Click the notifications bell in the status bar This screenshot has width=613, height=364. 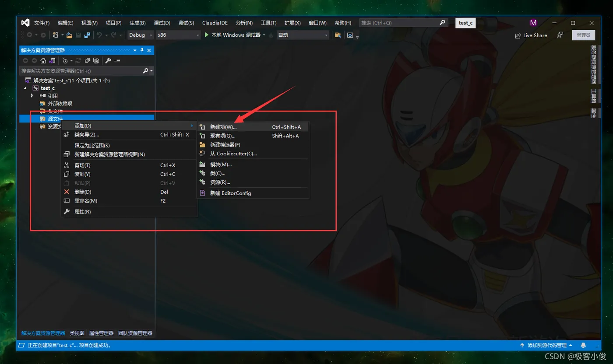click(x=583, y=345)
